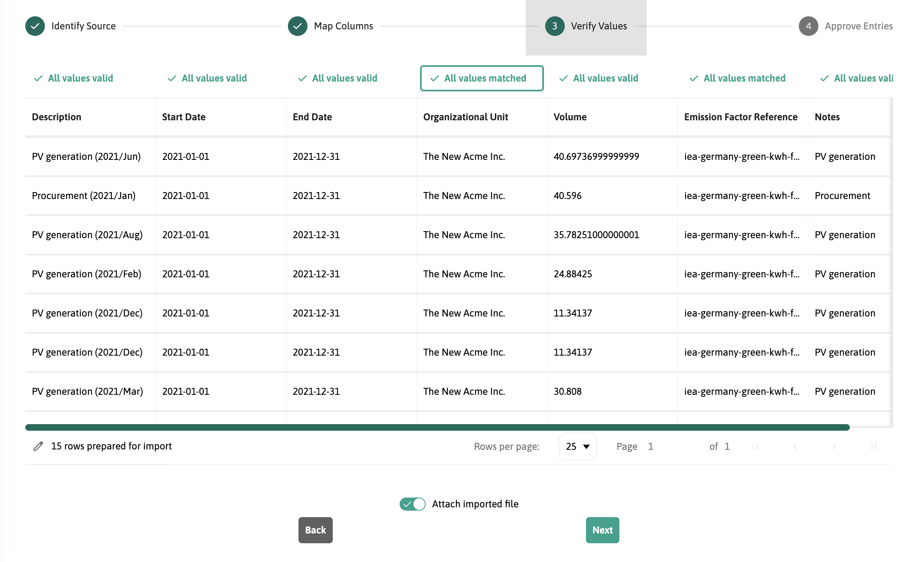Screen dimensions: 924x562
Task: Open the Rows per page dropdown
Action: pos(577,447)
